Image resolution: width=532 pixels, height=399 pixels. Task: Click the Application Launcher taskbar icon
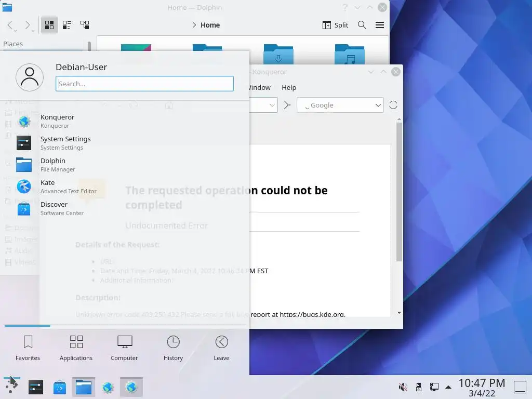point(11,387)
